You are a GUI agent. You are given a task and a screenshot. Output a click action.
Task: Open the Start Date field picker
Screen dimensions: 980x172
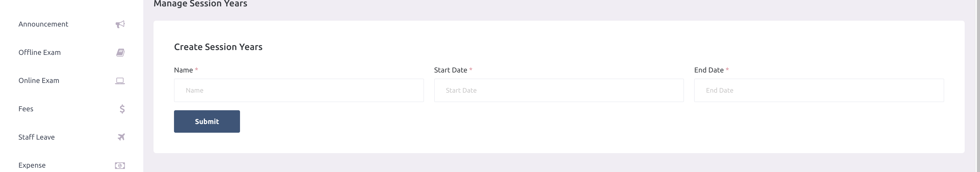coord(559,90)
